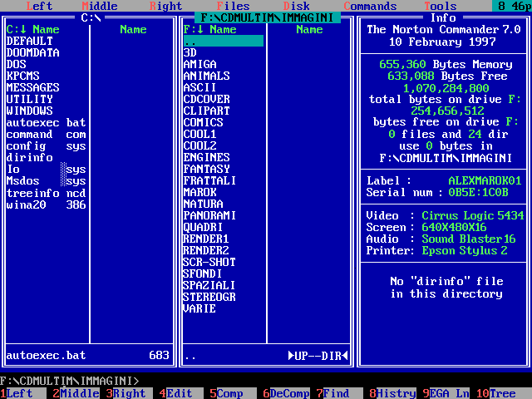The image size is (532, 399).
Task: Select the autoexec bat file
Action: tap(47, 122)
